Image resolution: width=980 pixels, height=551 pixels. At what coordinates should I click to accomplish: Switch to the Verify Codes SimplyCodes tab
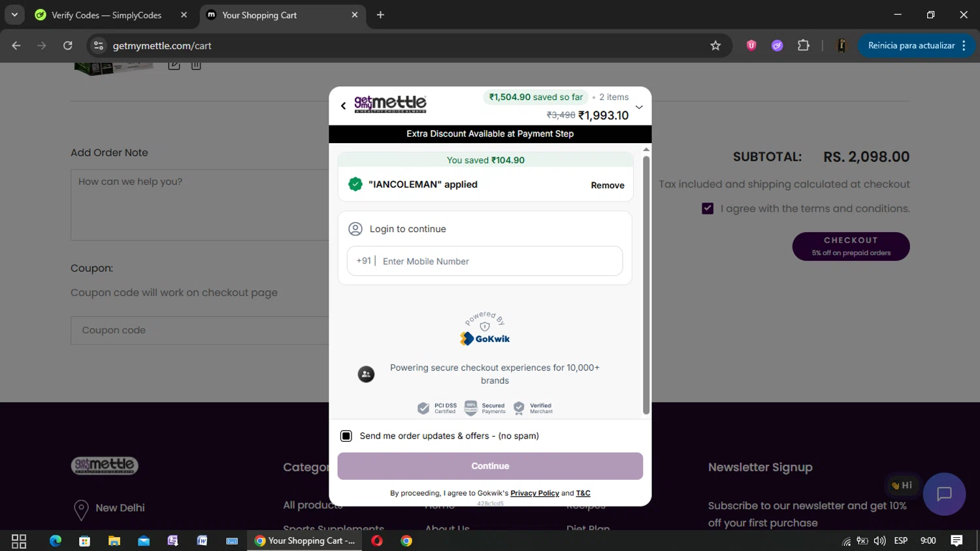point(106,15)
